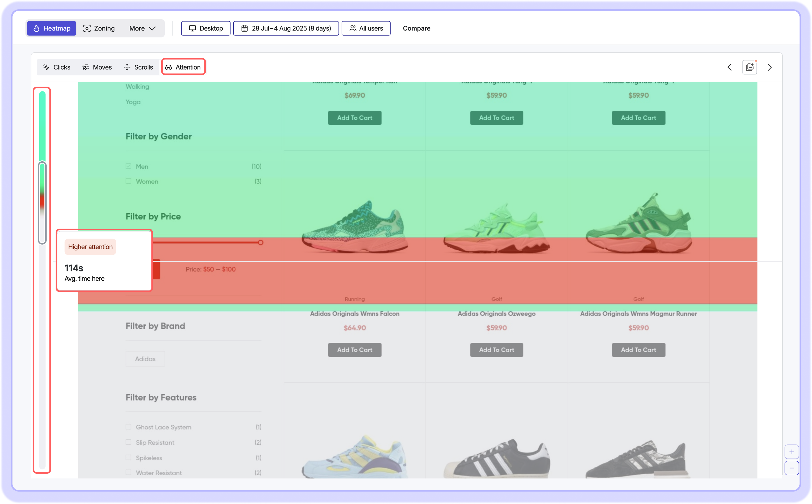Select the Scrolls heatmap tab

[x=138, y=67]
